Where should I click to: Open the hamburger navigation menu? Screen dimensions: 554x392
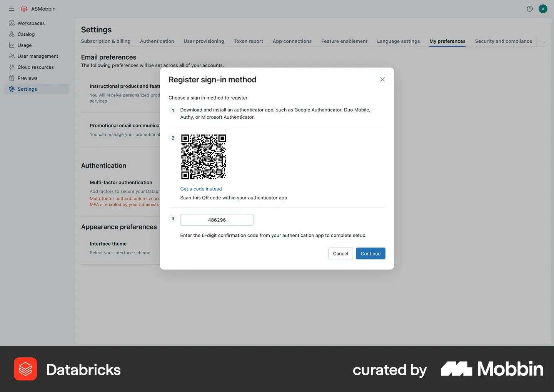[x=12, y=9]
